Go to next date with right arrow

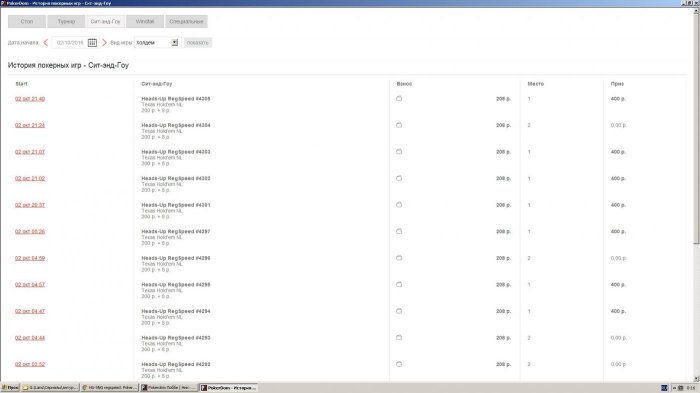click(x=104, y=42)
